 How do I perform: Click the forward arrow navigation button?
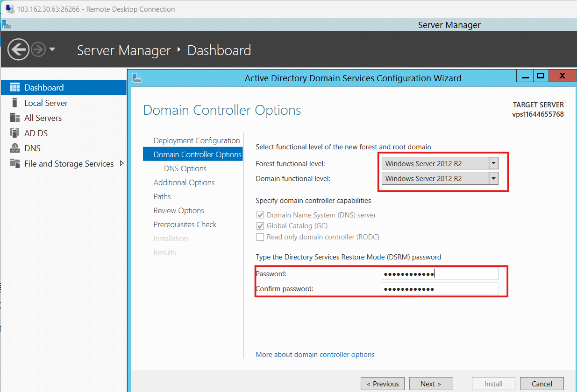point(38,49)
